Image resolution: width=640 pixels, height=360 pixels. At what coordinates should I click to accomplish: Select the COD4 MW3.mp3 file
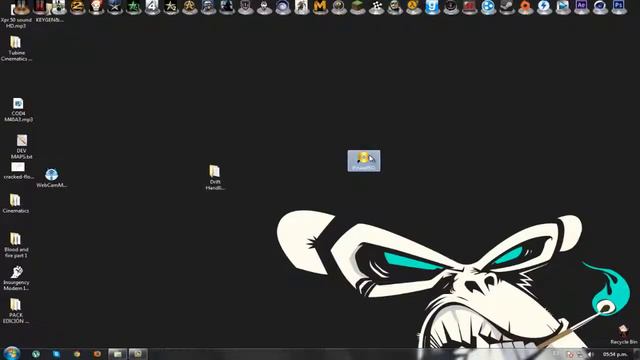(x=18, y=110)
